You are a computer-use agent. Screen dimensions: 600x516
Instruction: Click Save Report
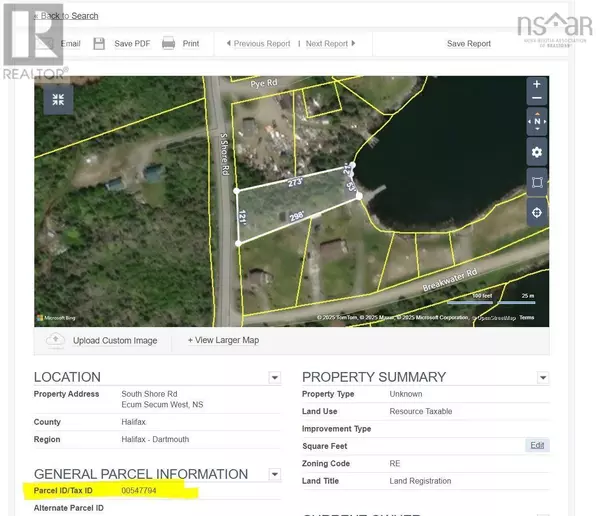click(x=468, y=44)
